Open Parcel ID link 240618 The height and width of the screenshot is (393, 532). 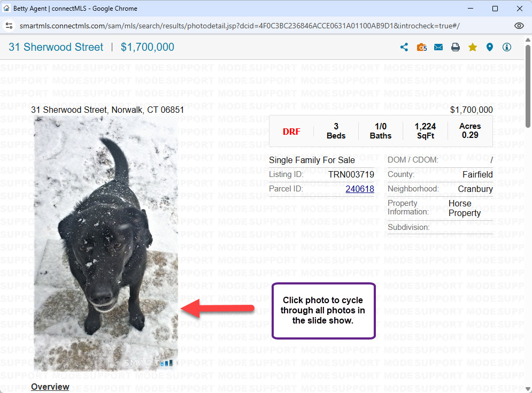click(x=360, y=189)
